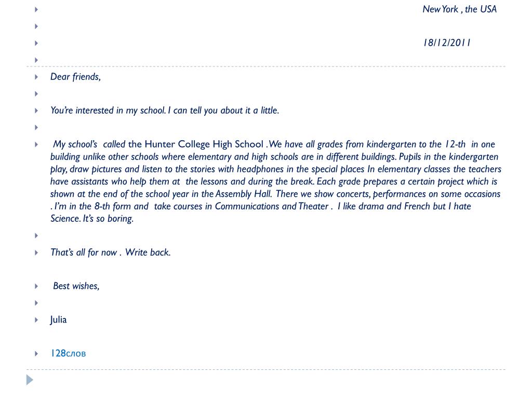The height and width of the screenshot is (399, 532).
Task: Click the 'Write back.' text
Action: (x=148, y=252)
